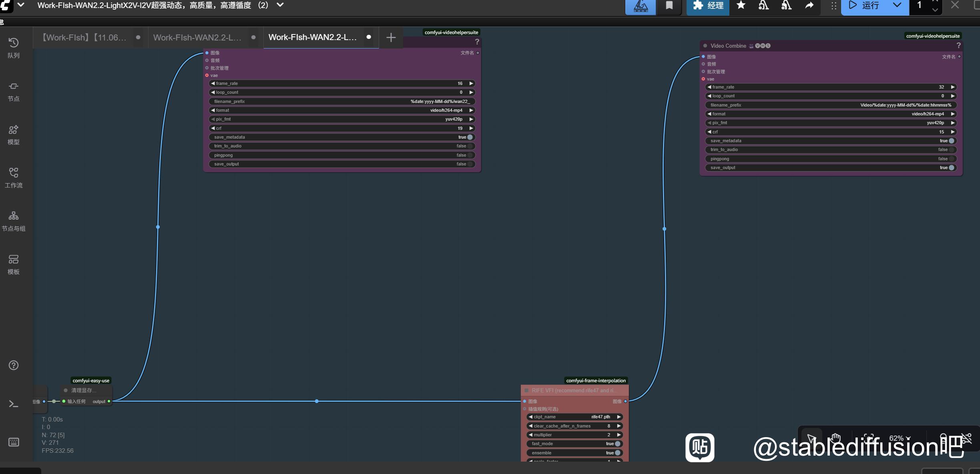
Task: Switch to the 【Work-FIsh】【11.06… tab
Action: point(84,38)
